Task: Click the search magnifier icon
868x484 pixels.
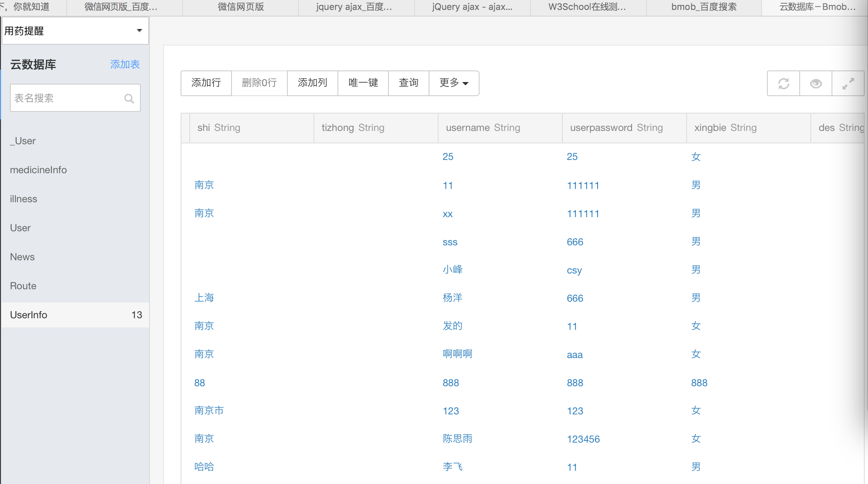Action: 129,99
